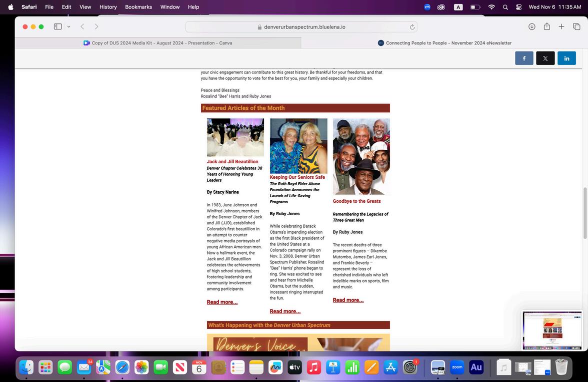Click the collage photo of three great men
Screen dimensions: 588x382
point(361,157)
